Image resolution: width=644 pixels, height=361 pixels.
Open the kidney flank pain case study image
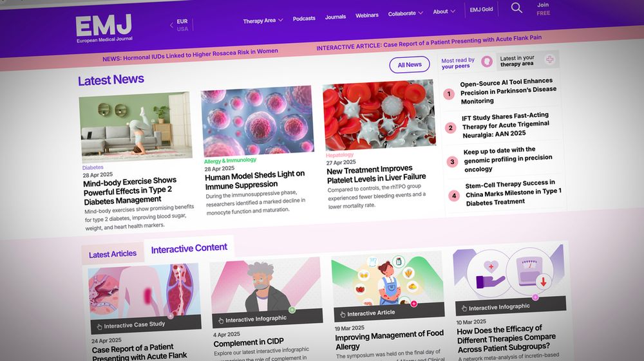coord(144,292)
